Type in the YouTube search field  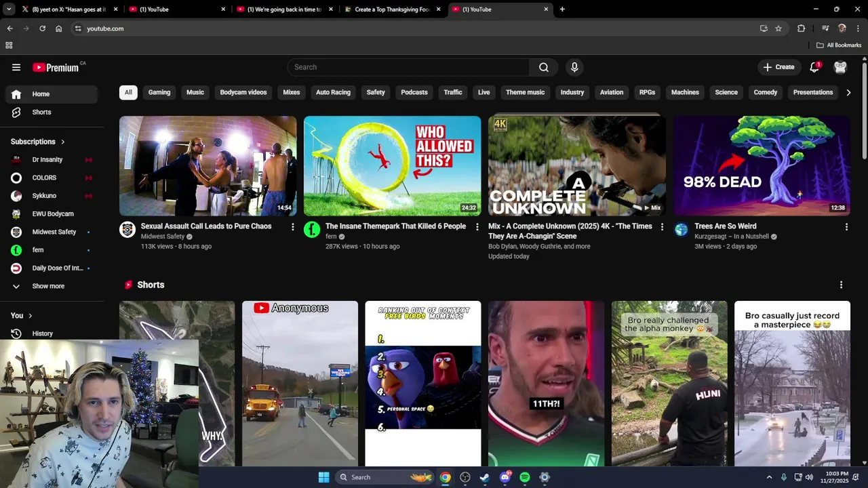coord(409,67)
